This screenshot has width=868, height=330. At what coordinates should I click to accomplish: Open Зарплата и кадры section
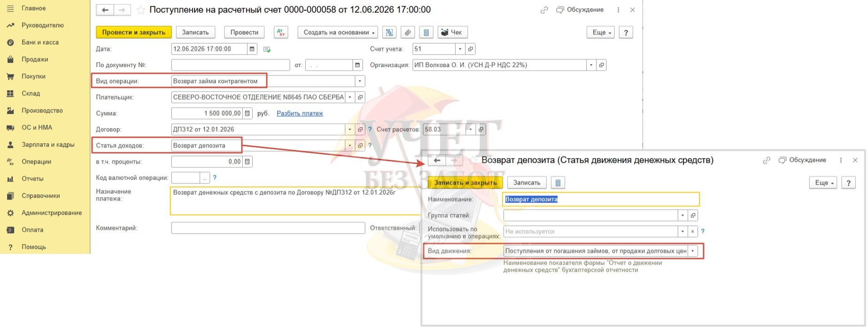click(48, 144)
